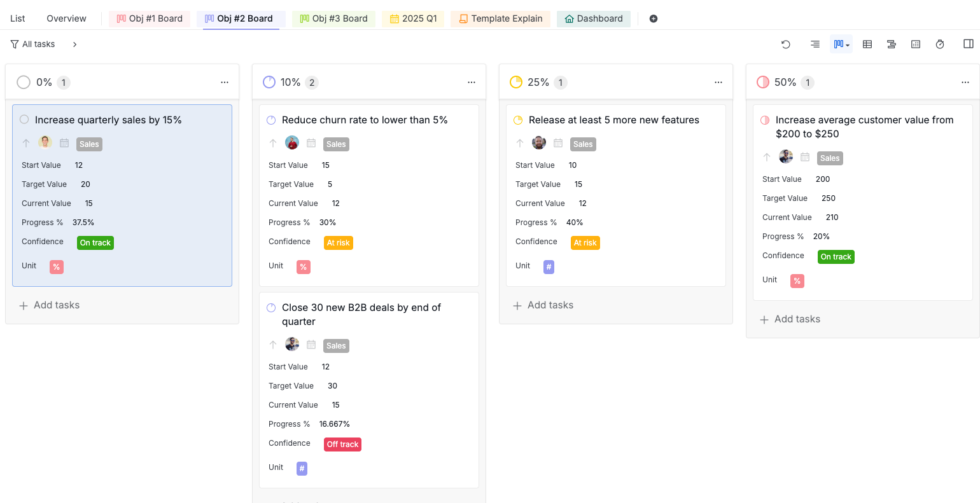Add tasks in the 50% column

coord(790,319)
